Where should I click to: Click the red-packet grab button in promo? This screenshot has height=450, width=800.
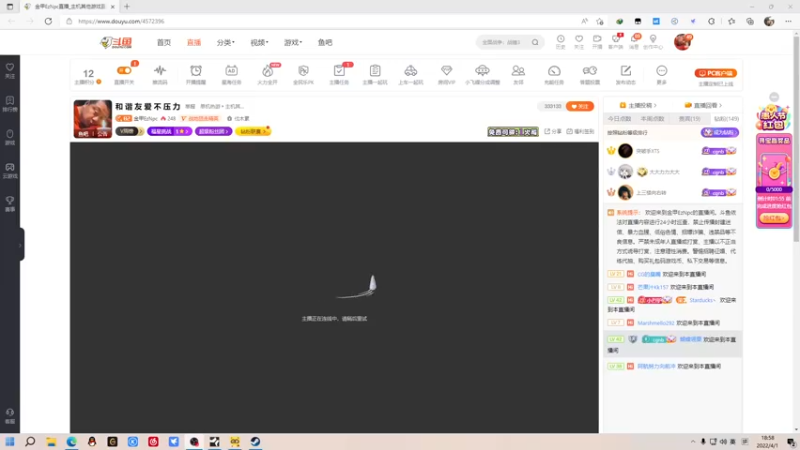(774, 218)
